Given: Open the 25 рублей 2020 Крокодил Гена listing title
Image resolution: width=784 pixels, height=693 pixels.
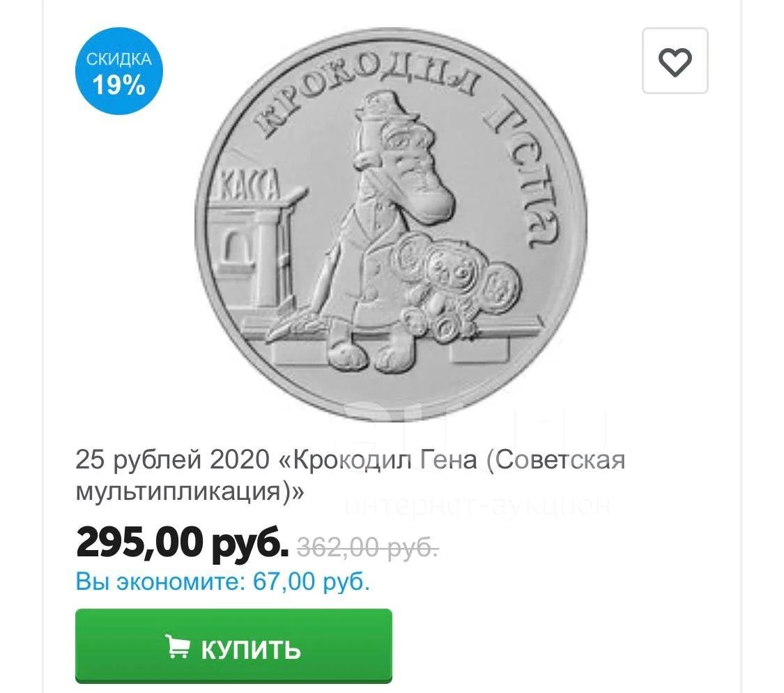Looking at the screenshot, I should pos(351,475).
